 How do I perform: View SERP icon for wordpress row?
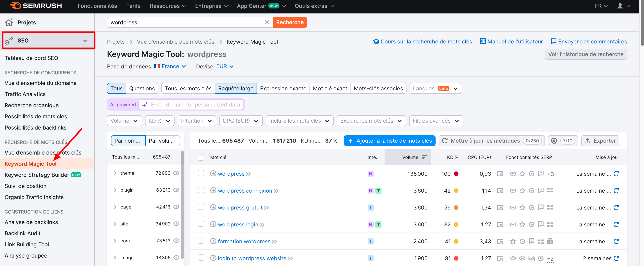[x=500, y=174]
